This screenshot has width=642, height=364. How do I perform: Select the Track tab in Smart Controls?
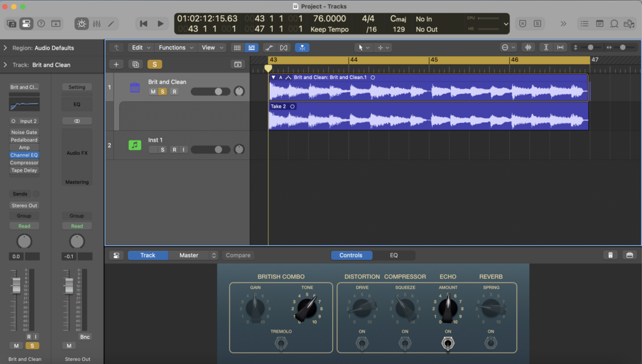click(147, 255)
